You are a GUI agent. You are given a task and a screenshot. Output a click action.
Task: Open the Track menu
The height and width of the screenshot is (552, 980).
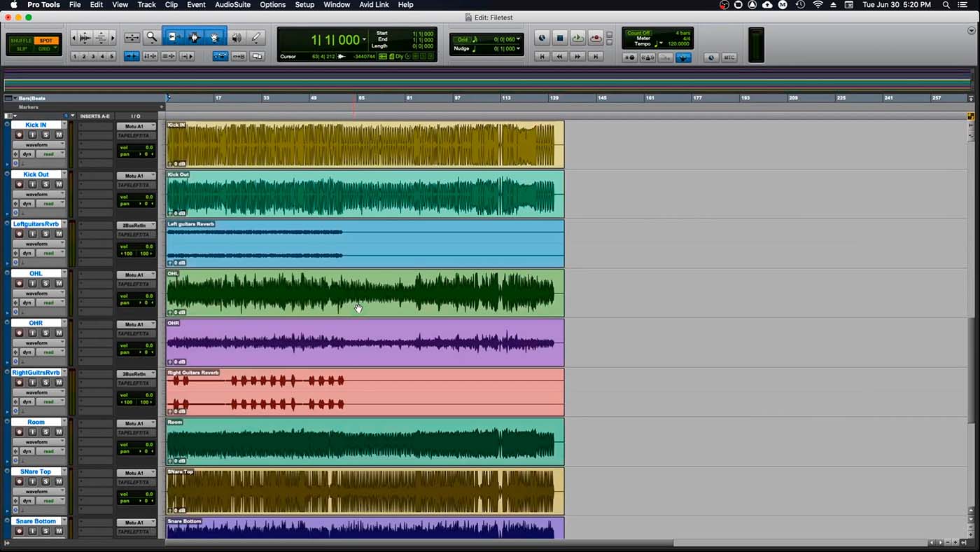click(x=146, y=5)
